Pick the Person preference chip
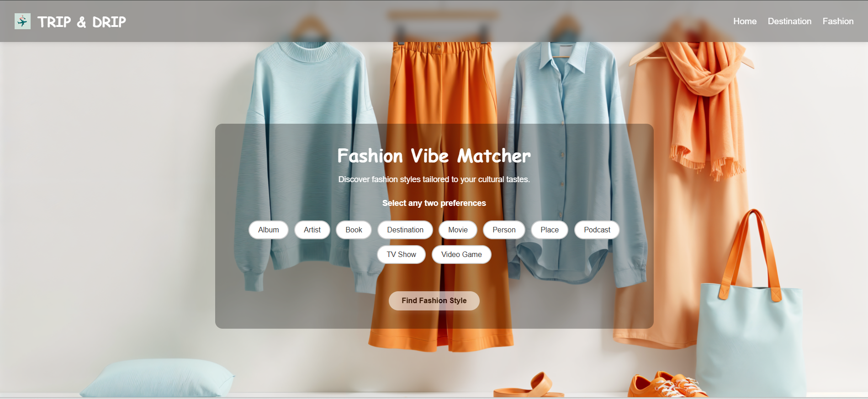 504,230
